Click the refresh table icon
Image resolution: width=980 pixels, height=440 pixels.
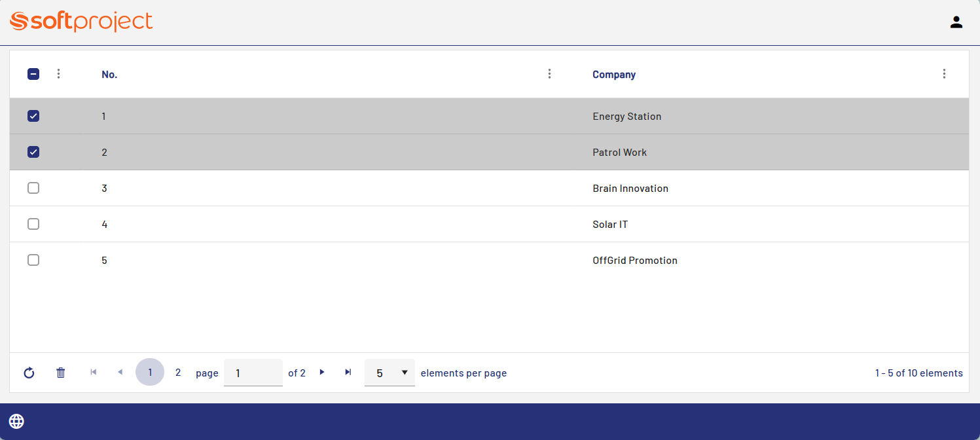29,373
